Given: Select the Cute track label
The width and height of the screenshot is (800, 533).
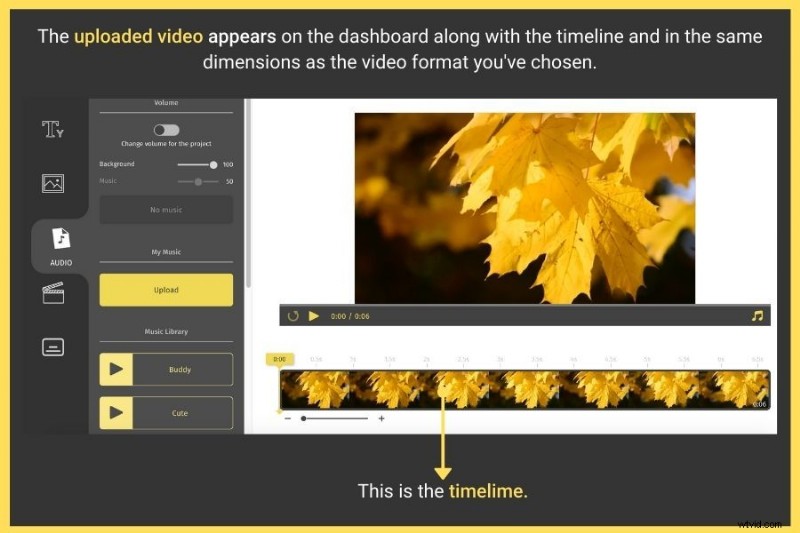Looking at the screenshot, I should (x=180, y=413).
